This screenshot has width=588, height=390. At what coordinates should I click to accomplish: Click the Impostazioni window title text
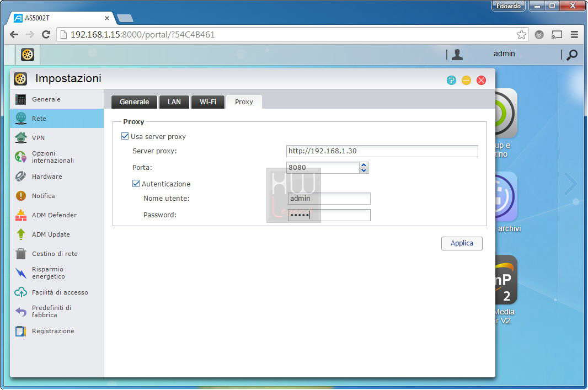point(68,78)
